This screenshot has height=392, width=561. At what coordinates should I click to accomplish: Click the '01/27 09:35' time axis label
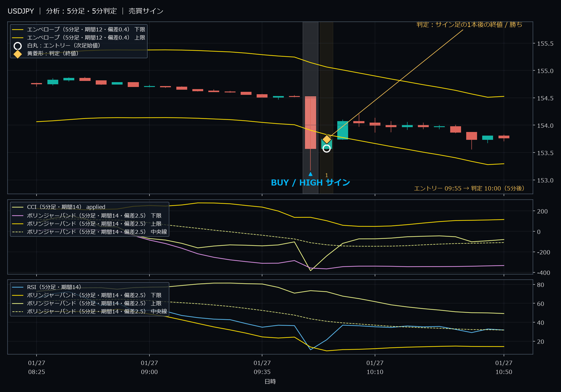[x=262, y=368]
